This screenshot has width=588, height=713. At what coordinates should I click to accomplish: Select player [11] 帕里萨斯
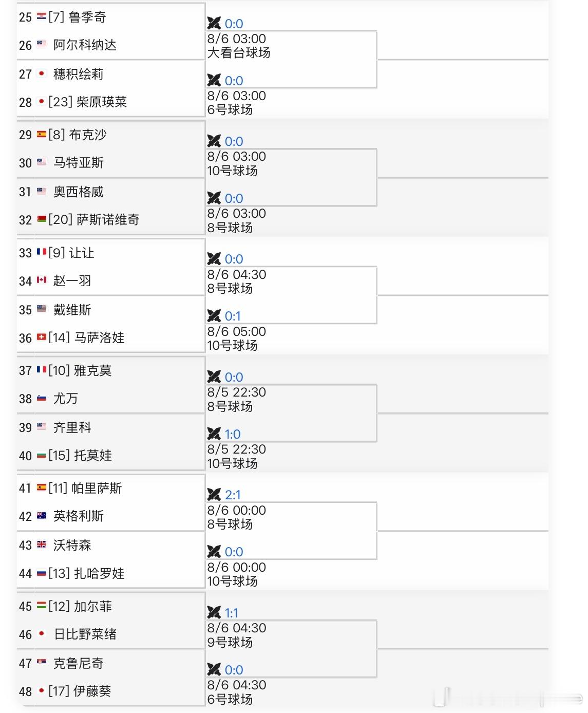coord(85,488)
